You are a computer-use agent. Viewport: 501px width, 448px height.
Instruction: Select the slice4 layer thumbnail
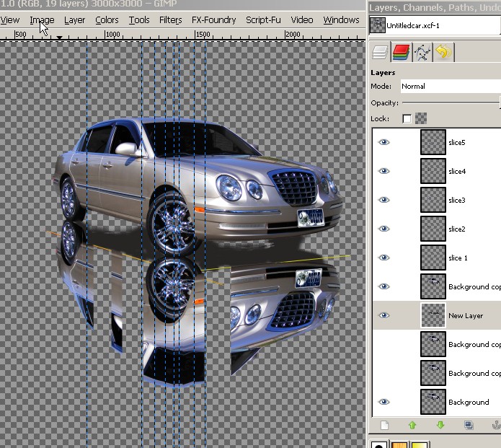[433, 171]
